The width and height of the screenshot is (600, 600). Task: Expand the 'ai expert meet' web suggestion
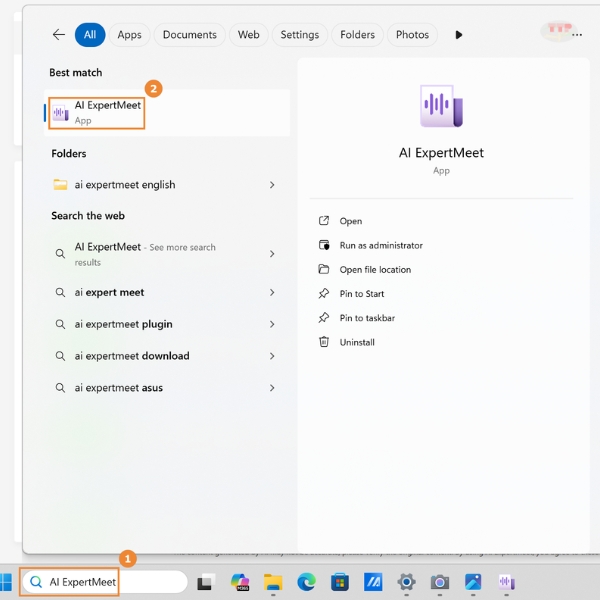tap(272, 293)
